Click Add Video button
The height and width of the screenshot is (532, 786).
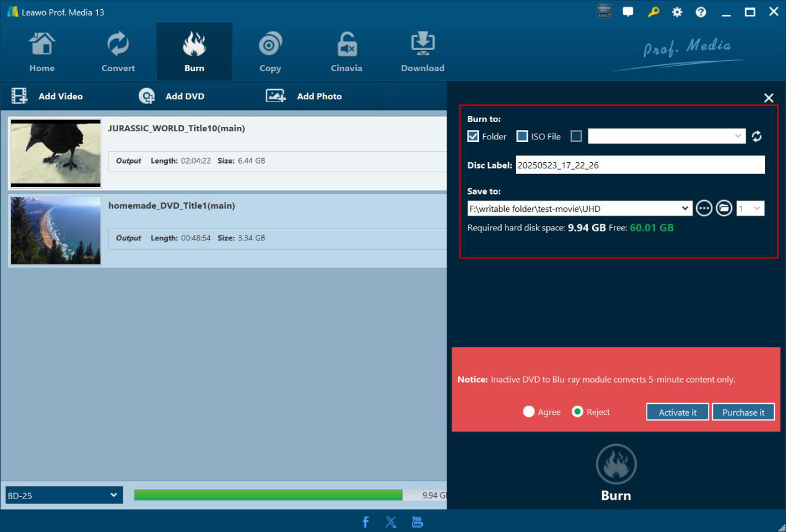[48, 96]
